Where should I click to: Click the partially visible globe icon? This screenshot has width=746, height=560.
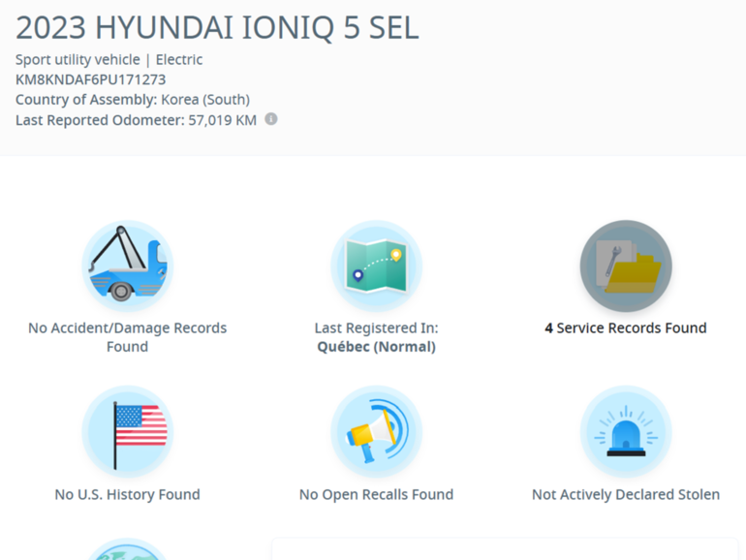[x=127, y=550]
